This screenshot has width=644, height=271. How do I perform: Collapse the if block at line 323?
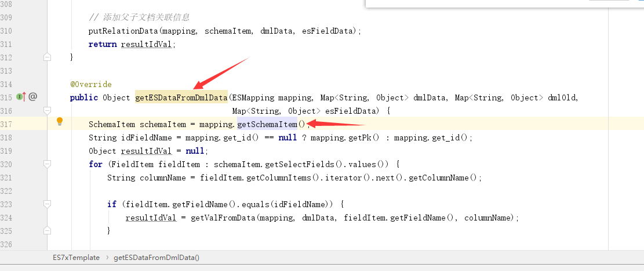(x=47, y=204)
